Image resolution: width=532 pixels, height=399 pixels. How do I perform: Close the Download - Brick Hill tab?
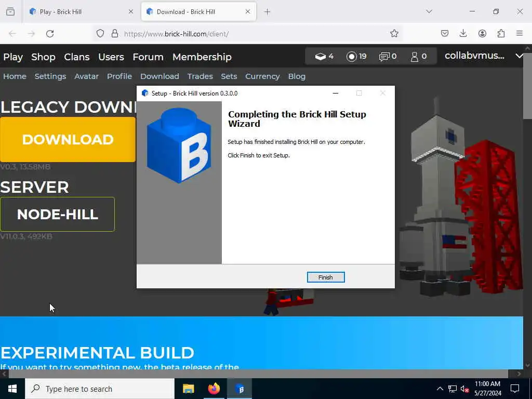[248, 11]
